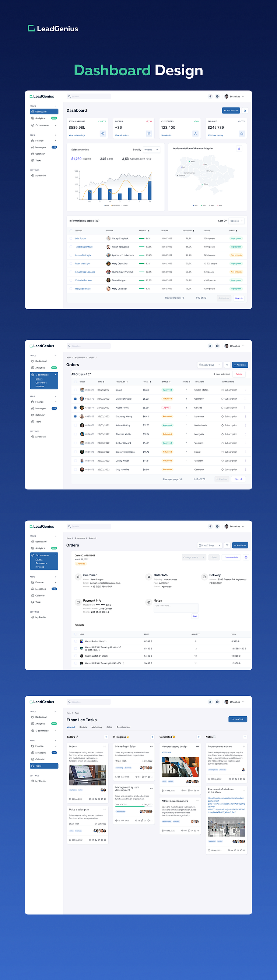The height and width of the screenshot is (980, 277).
Task: Collapse E-commerce section on All Orders screen sidebar
Action: click(56, 375)
